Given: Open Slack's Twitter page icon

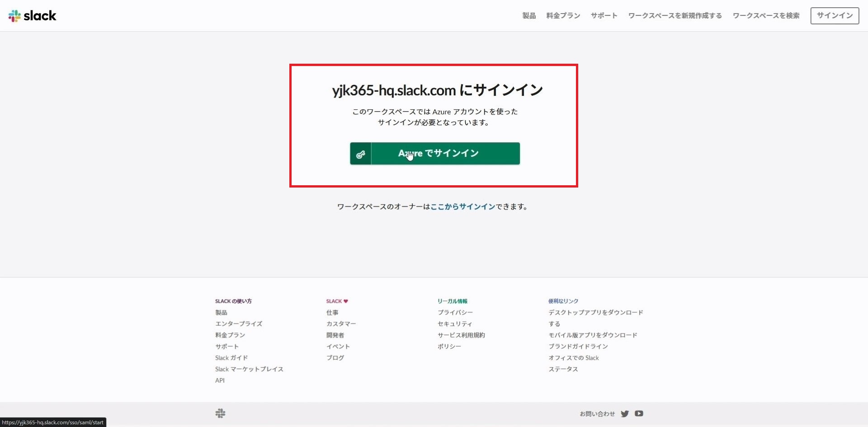Looking at the screenshot, I should [x=625, y=413].
